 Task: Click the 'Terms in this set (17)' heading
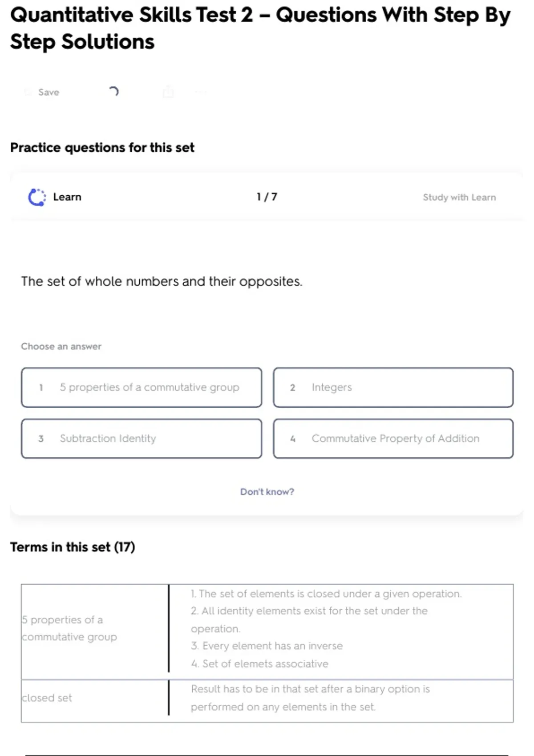tap(73, 547)
